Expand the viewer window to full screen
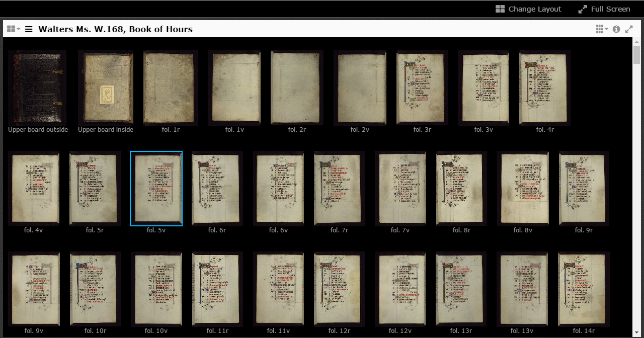 point(629,29)
